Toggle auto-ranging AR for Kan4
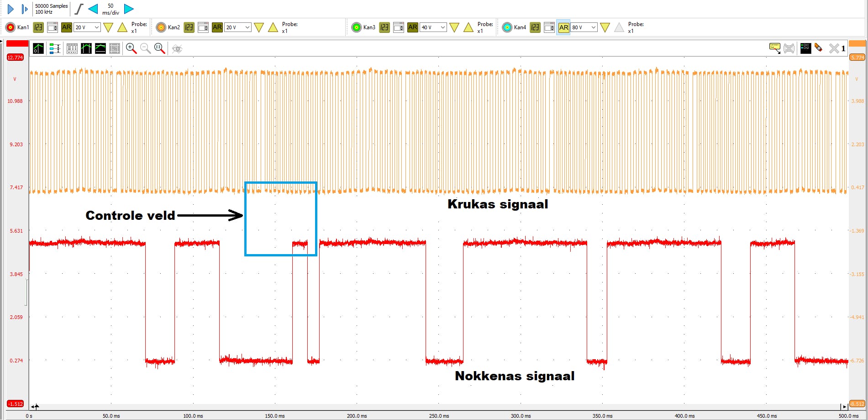The image size is (868, 420). coord(563,27)
